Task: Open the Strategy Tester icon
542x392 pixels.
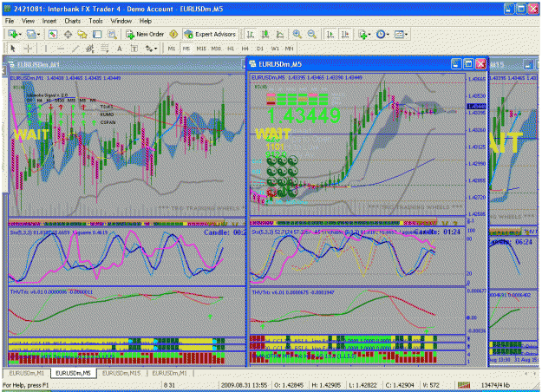Action: (x=112, y=34)
